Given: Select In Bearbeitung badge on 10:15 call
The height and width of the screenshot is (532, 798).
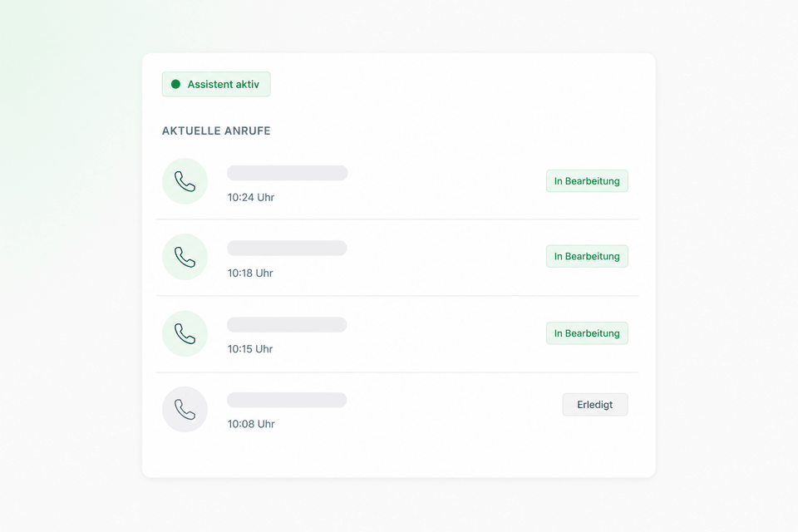Looking at the screenshot, I should point(587,333).
